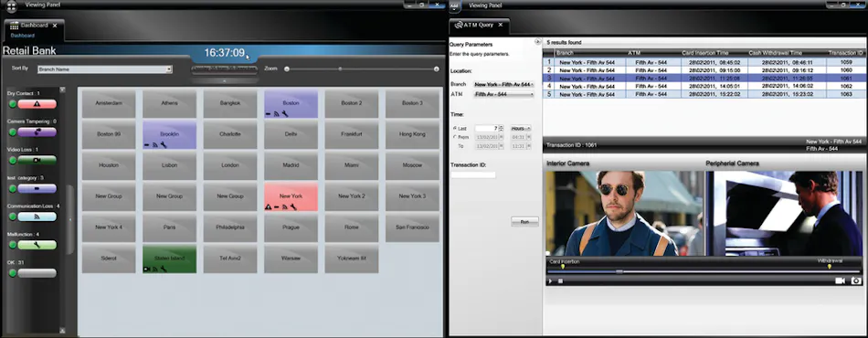
Task: Click the Transaction ID input field
Action: click(x=473, y=174)
